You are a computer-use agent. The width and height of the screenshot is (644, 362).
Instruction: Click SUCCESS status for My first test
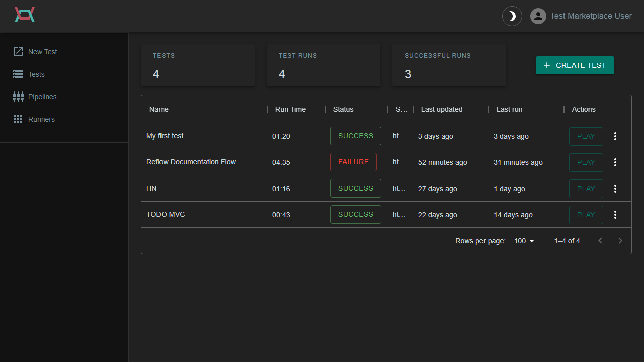pos(356,136)
